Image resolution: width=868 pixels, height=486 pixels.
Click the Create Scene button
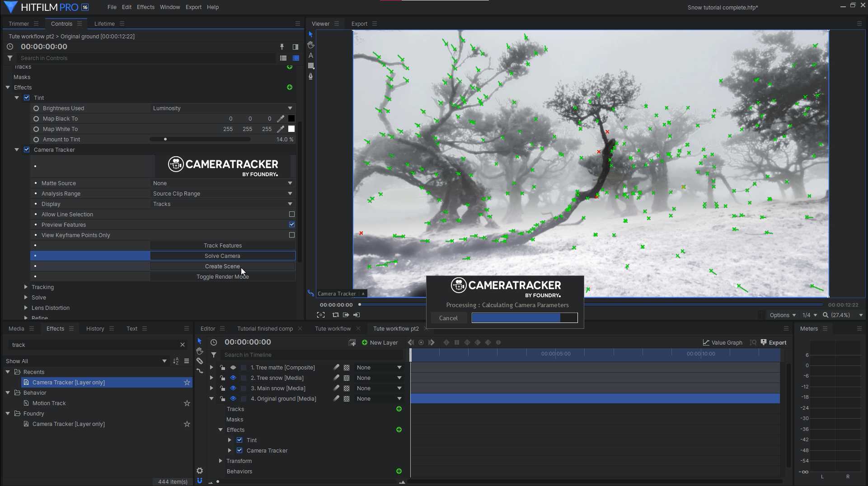point(223,266)
